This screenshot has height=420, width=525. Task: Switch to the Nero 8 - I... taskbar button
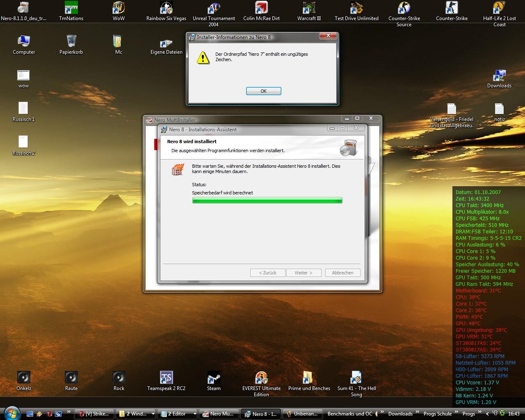pyautogui.click(x=262, y=414)
